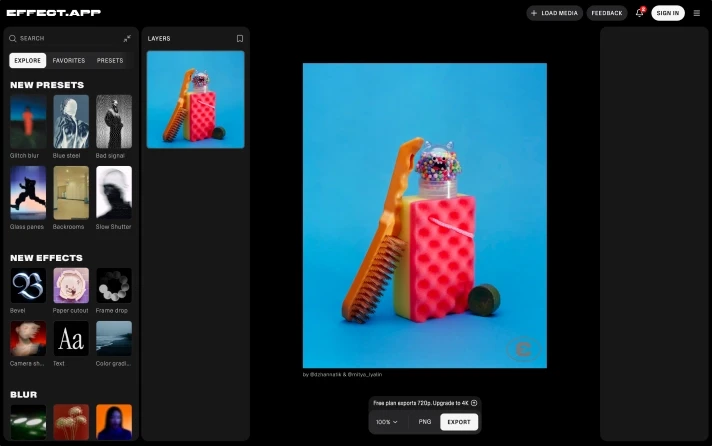The width and height of the screenshot is (712, 446).
Task: Add the Camera shake effect
Action: (x=28, y=338)
